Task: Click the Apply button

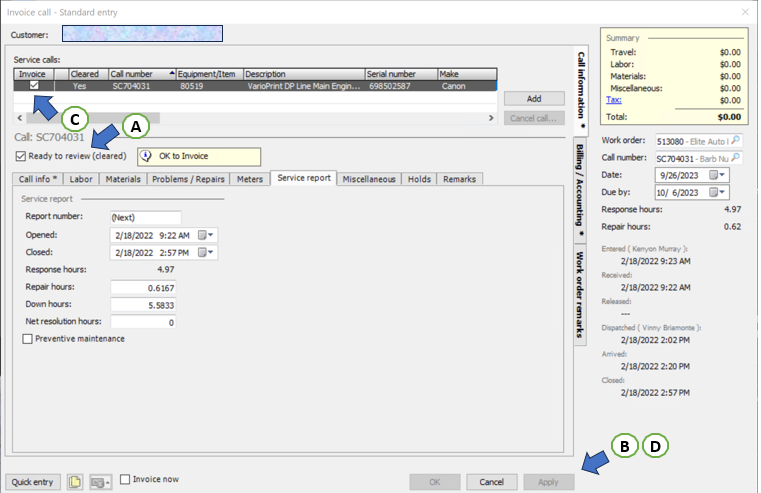Action: [548, 482]
